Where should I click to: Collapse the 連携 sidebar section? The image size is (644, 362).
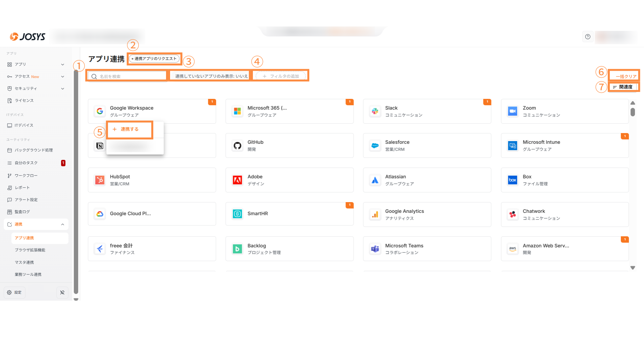click(x=62, y=224)
